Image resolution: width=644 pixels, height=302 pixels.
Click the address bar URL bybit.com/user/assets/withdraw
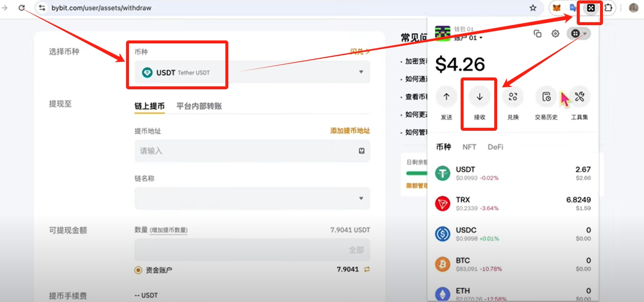point(101,8)
